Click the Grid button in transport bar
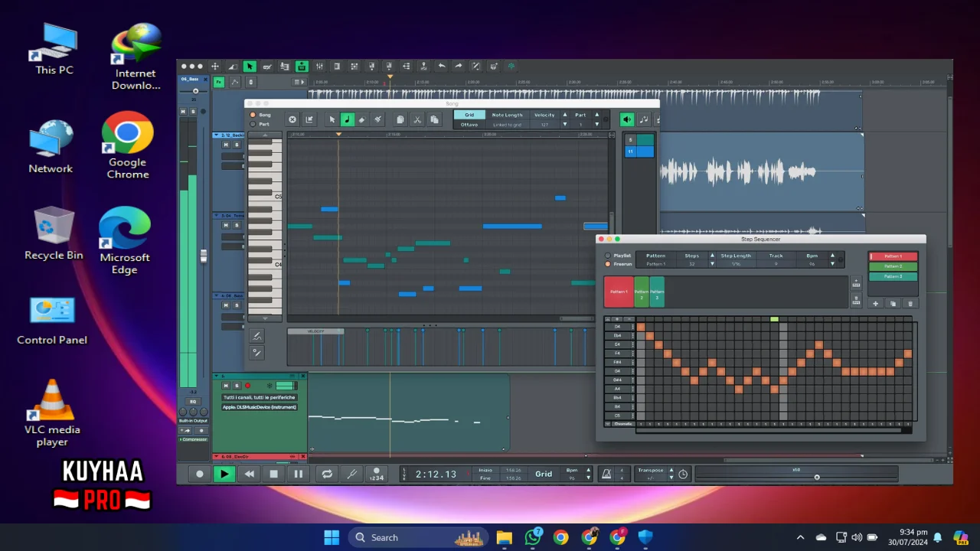The height and width of the screenshot is (551, 980). pyautogui.click(x=544, y=474)
